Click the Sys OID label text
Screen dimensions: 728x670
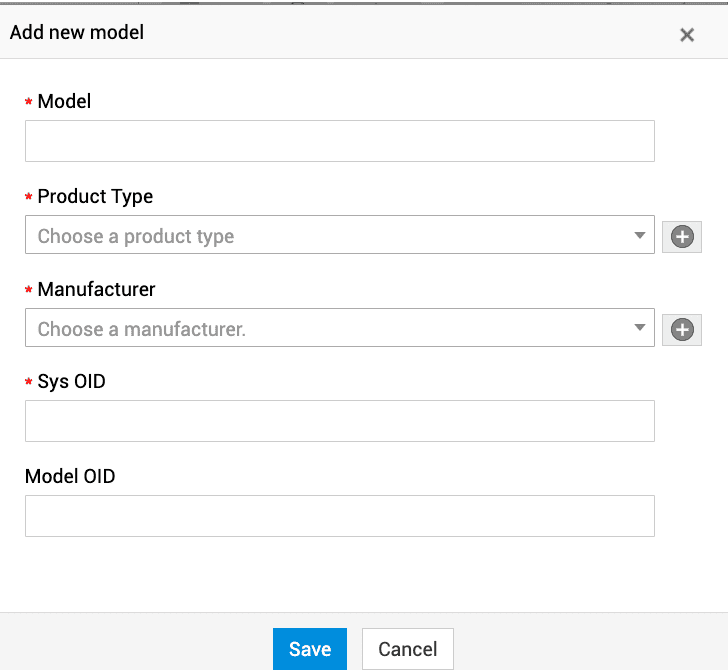[x=71, y=382]
